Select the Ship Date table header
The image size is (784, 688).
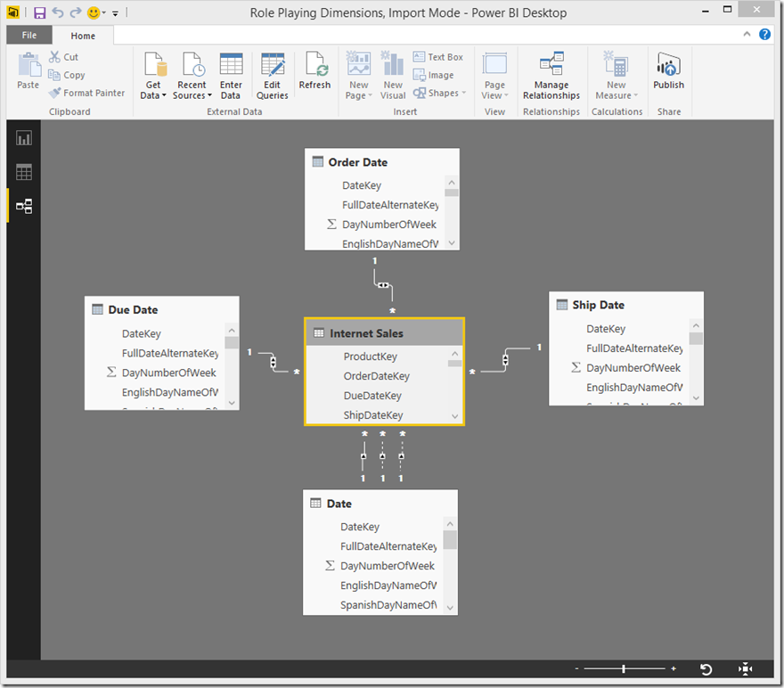click(626, 305)
